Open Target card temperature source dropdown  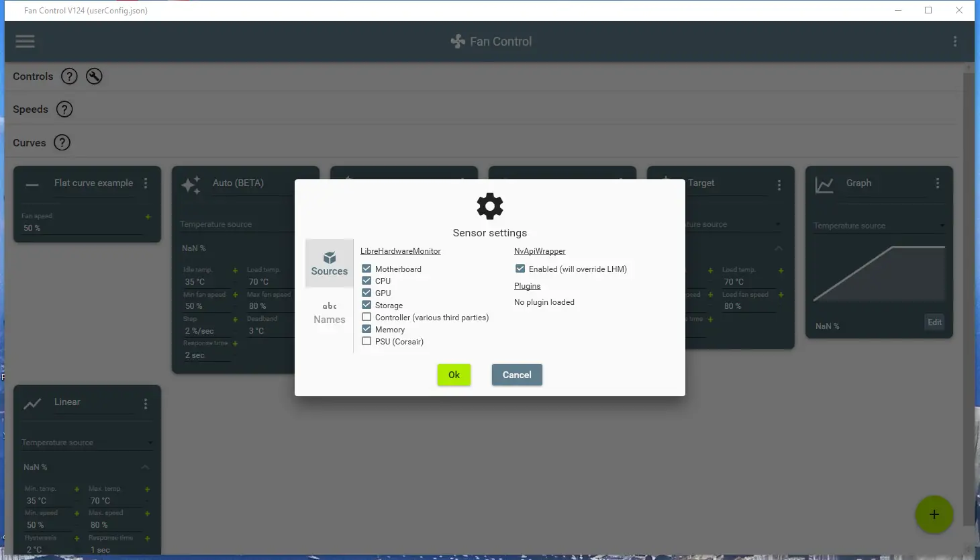(735, 224)
